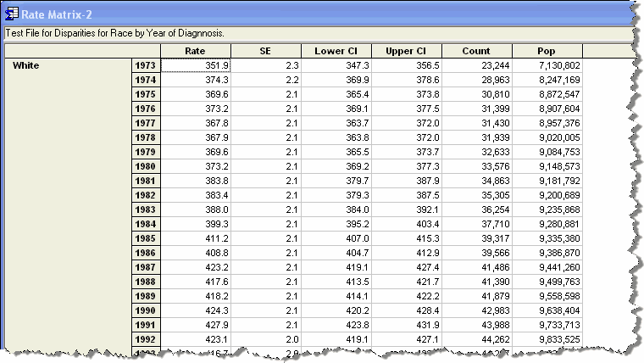Select the 1973 year row header

point(146,65)
